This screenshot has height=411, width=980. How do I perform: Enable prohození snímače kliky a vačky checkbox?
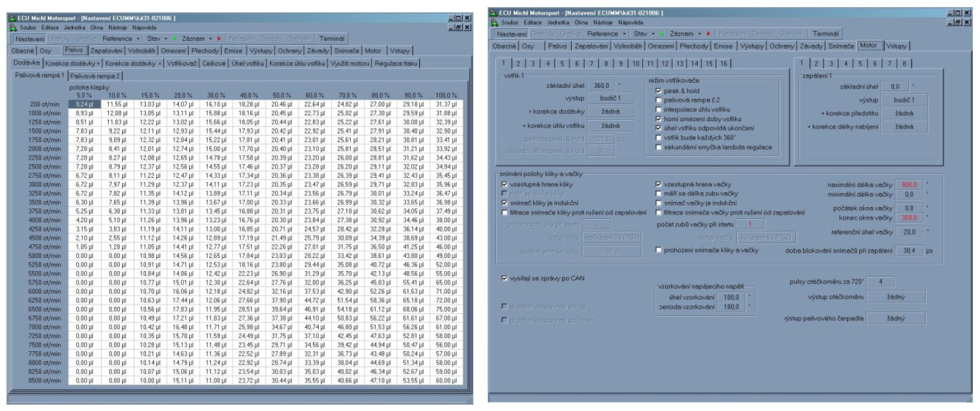[x=658, y=250]
